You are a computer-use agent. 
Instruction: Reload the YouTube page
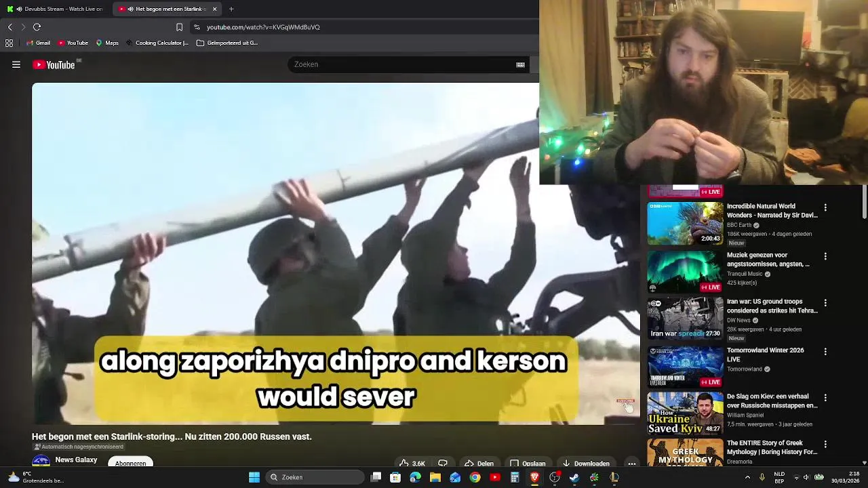point(37,27)
